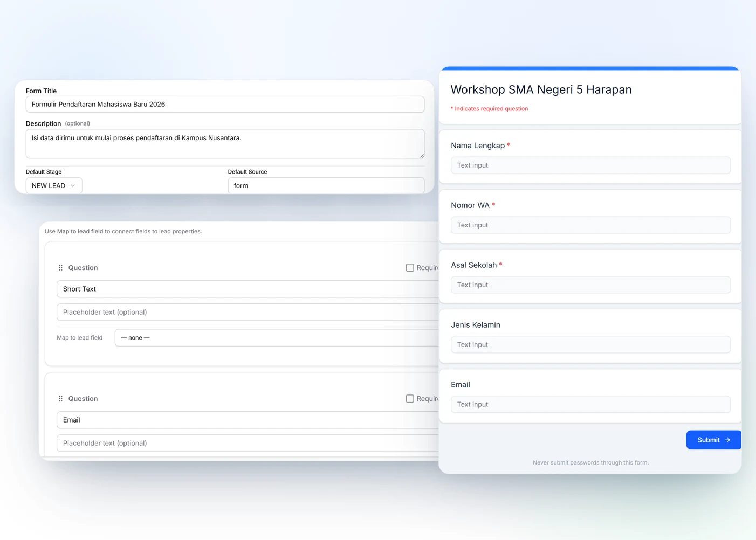Click the drag handle of the Email question card
Viewport: 756px width, 540px height.
point(60,399)
